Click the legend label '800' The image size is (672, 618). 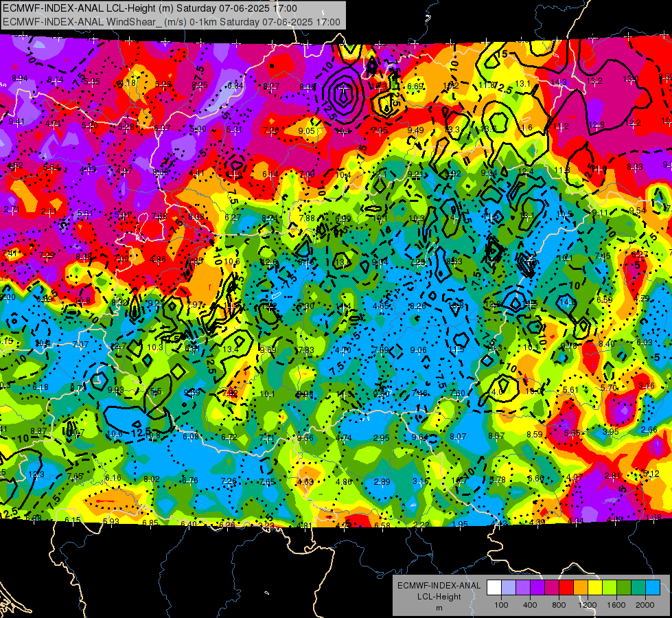coord(559,605)
